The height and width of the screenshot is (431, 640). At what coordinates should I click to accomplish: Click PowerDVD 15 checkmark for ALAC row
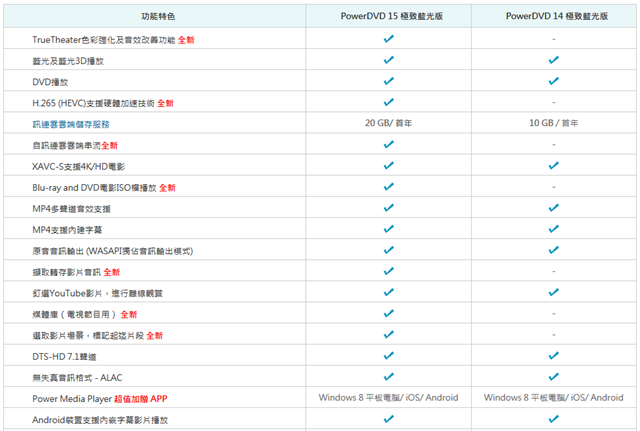pyautogui.click(x=389, y=377)
